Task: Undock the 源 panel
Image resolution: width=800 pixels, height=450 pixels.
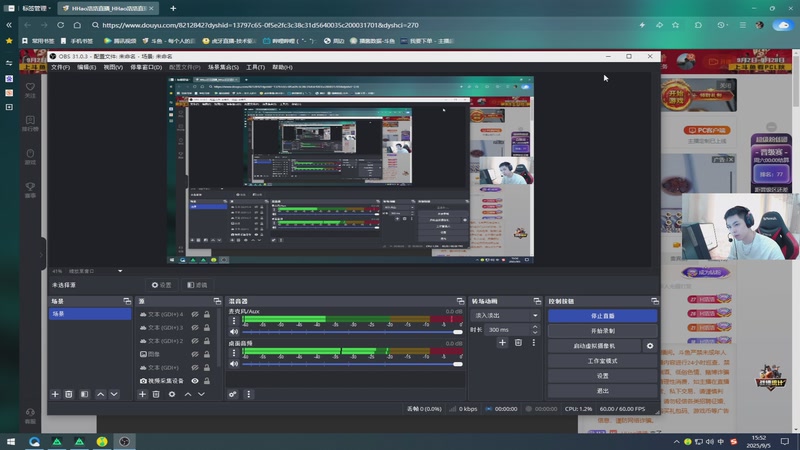Action: [x=217, y=301]
